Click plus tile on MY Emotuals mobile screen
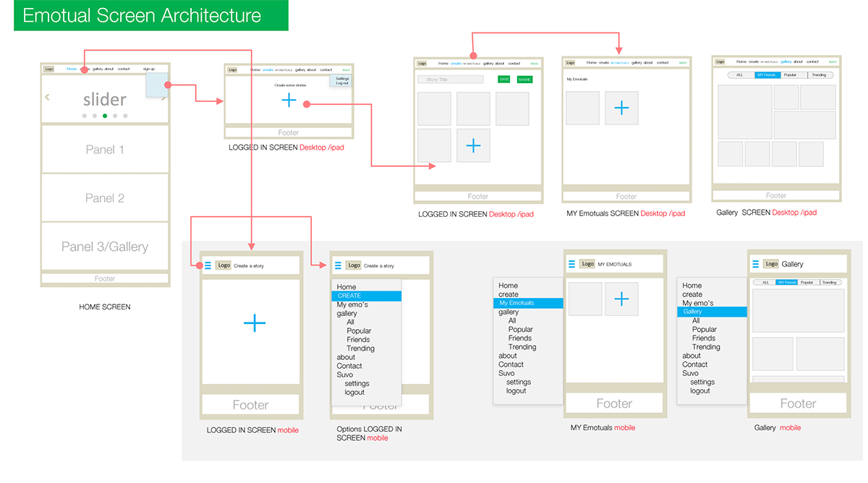868x483 pixels. (621, 299)
